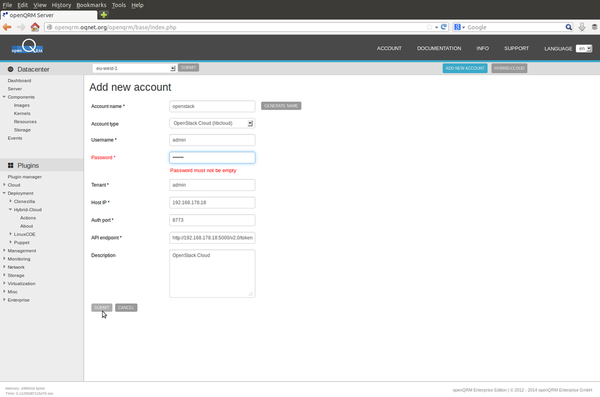
Task: Click the Plugins grid icon
Action: click(11, 165)
